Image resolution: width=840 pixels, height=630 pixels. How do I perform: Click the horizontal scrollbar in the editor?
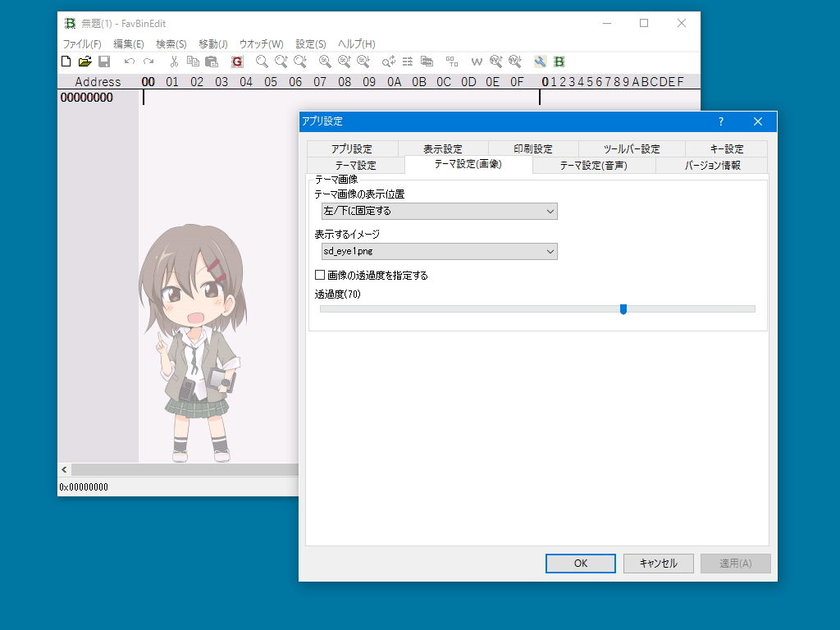click(180, 469)
